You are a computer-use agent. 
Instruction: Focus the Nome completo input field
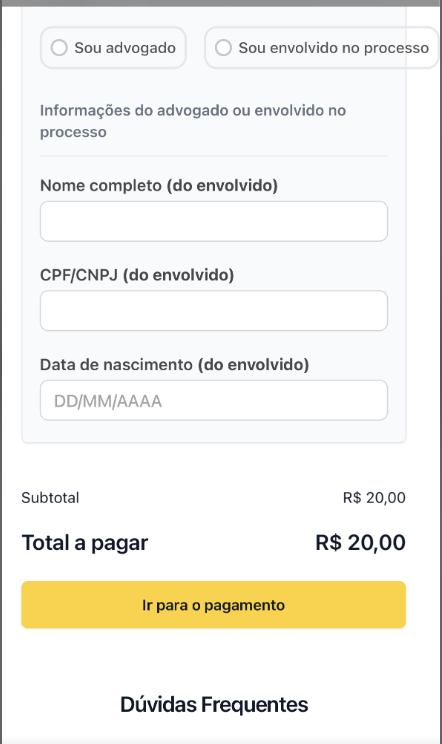click(x=214, y=221)
